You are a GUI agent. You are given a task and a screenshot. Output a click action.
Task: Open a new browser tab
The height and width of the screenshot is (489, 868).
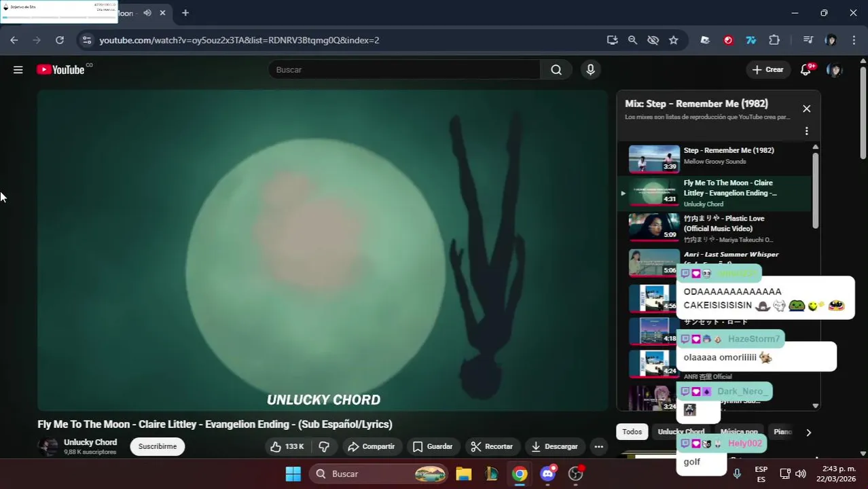(x=185, y=13)
